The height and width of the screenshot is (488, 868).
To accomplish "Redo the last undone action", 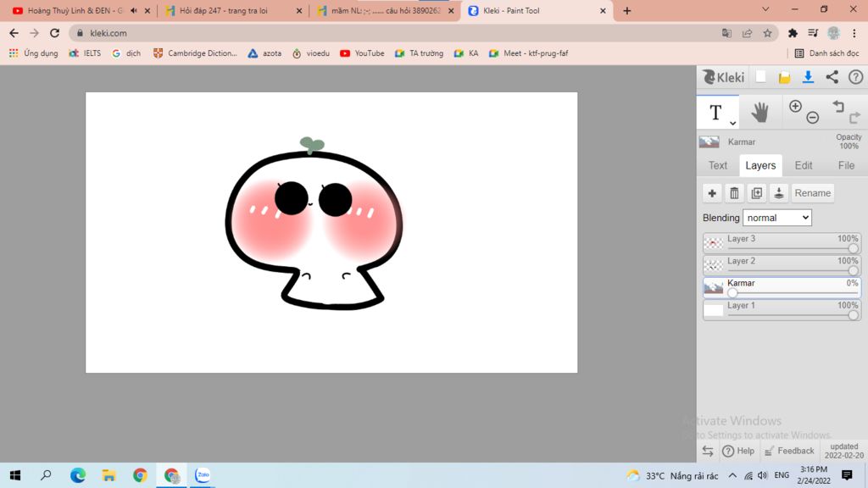I will 854,117.
